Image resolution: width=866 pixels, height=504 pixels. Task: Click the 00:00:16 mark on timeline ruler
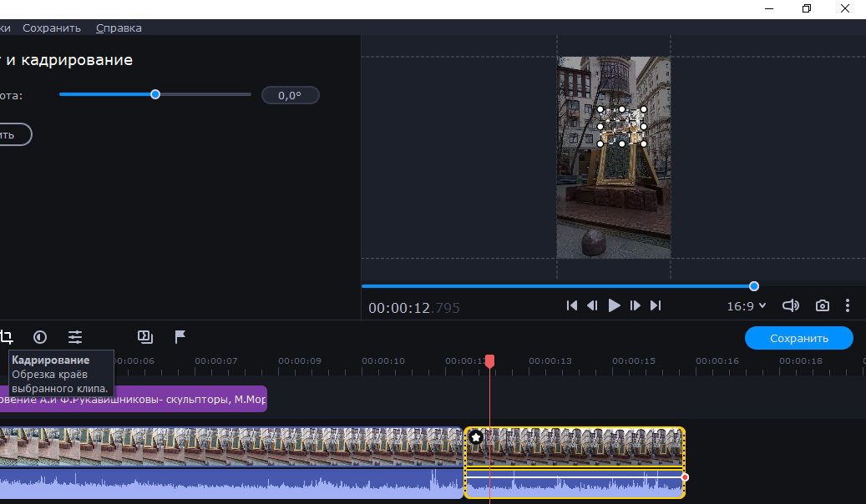click(x=717, y=361)
